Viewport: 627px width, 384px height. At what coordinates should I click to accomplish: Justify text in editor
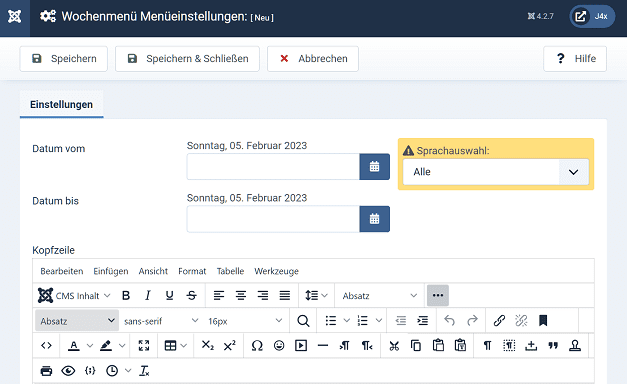(x=285, y=296)
